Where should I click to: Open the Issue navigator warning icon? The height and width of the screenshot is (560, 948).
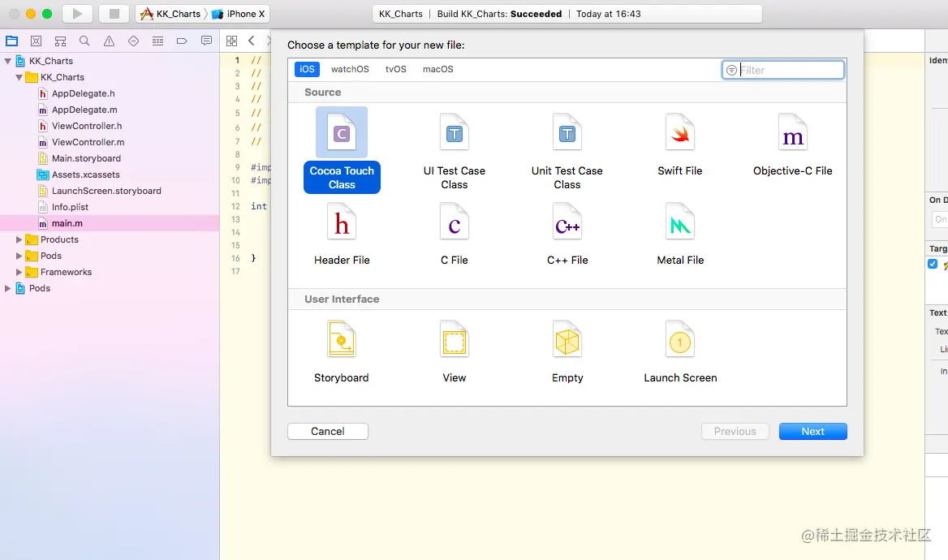click(x=109, y=40)
